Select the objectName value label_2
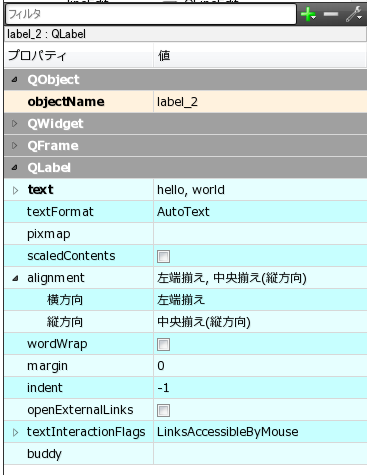The image size is (367, 475). coord(177,102)
